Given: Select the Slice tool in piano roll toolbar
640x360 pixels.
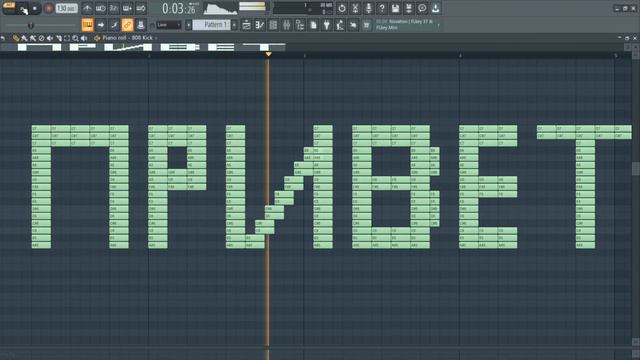Looking at the screenshot, I should (x=58, y=38).
